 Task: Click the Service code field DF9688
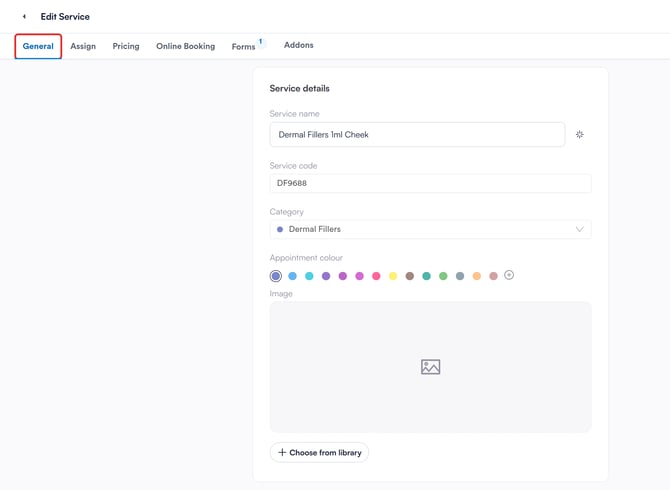coord(430,183)
